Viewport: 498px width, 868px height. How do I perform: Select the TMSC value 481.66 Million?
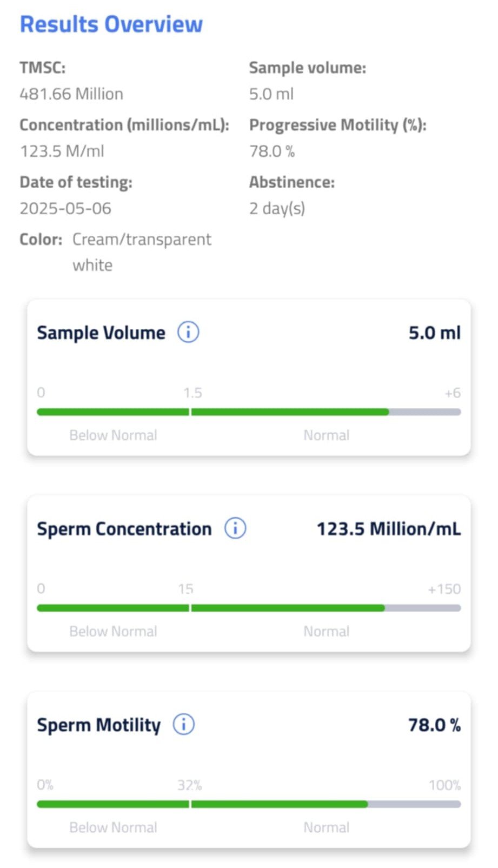tap(71, 94)
